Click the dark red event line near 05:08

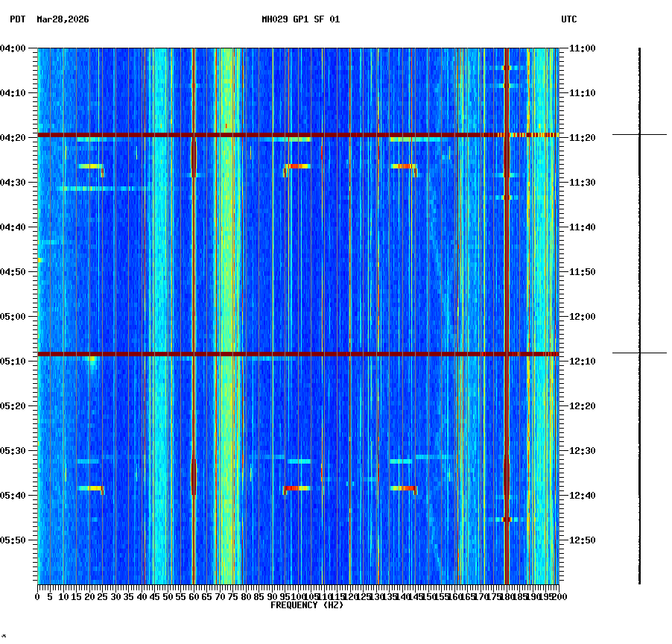pyautogui.click(x=298, y=353)
